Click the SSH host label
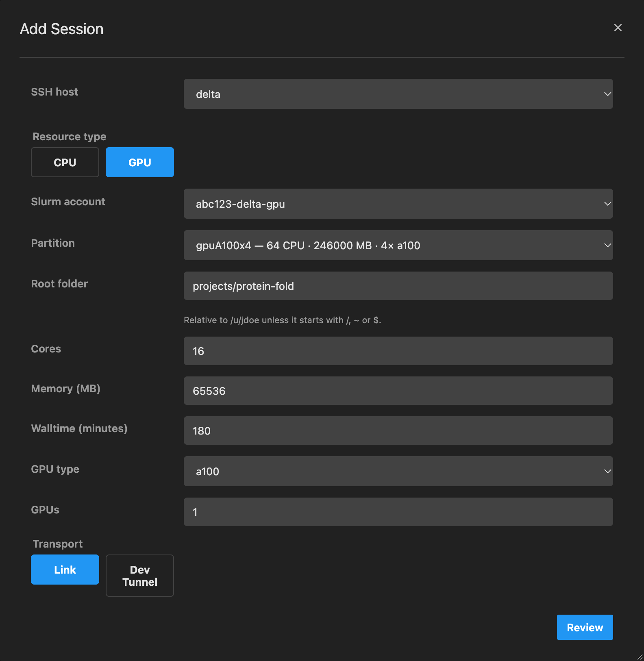The image size is (644, 661). click(x=54, y=92)
